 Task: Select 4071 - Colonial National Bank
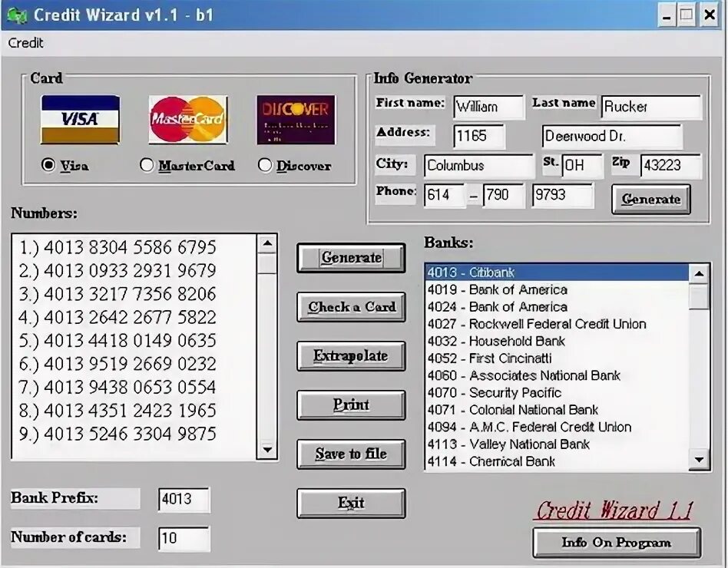click(557, 410)
